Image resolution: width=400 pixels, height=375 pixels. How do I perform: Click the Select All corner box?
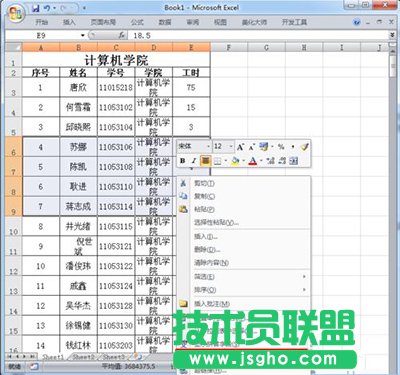[x=14, y=47]
